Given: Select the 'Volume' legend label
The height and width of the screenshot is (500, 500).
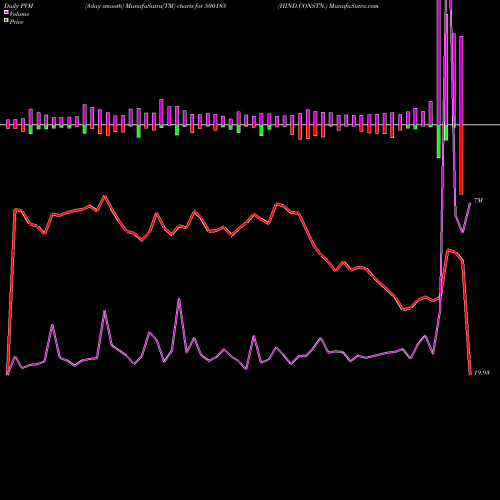Looking at the screenshot, I should [19, 14].
